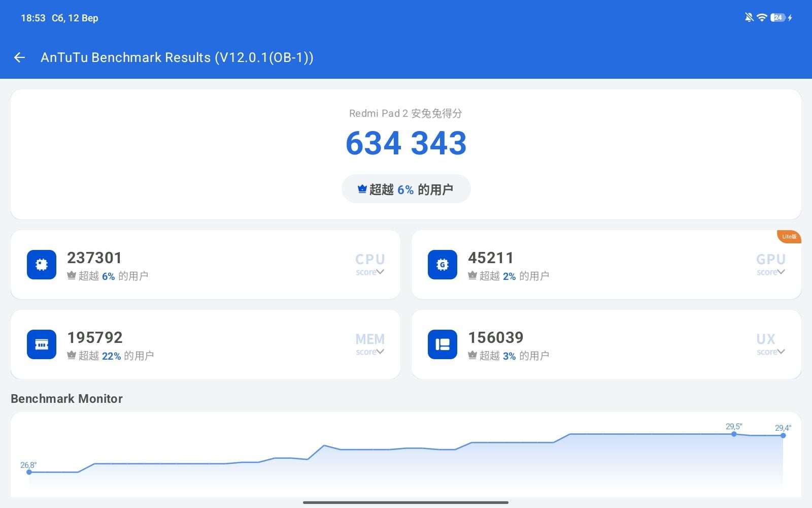
Task: Tap the crown icon under UX score
Action: (x=472, y=355)
